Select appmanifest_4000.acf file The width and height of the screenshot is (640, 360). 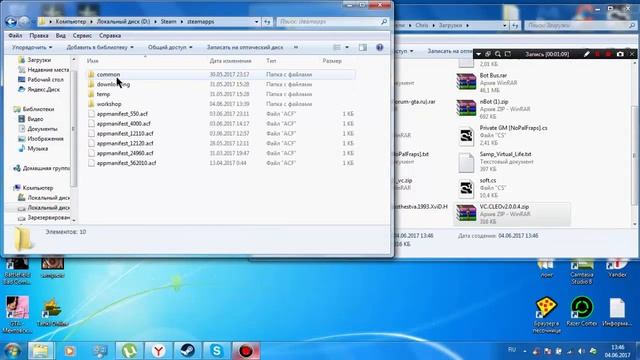coord(123,124)
